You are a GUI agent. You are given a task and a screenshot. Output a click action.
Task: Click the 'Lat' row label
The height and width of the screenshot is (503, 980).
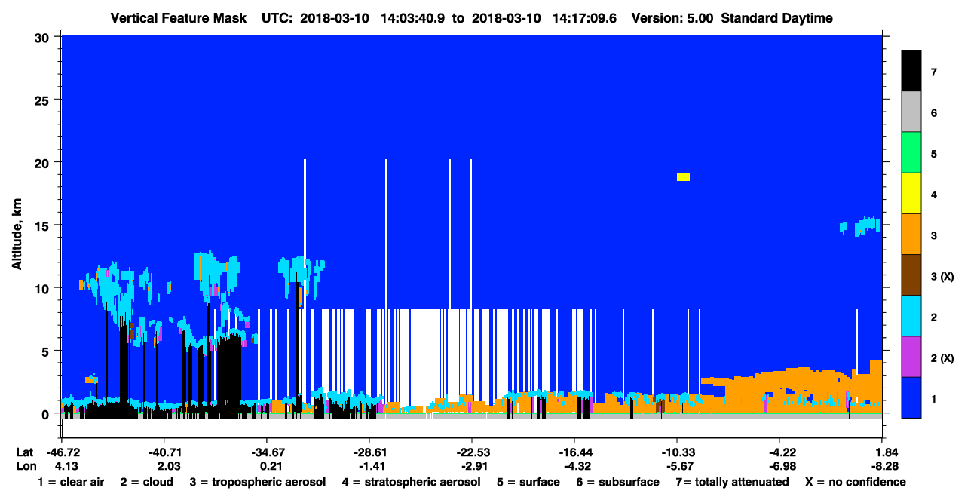pyautogui.click(x=24, y=452)
